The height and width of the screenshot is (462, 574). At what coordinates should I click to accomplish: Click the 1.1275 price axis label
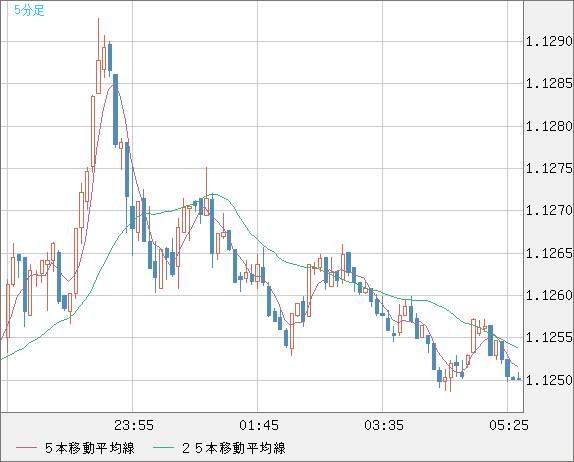[x=549, y=168]
